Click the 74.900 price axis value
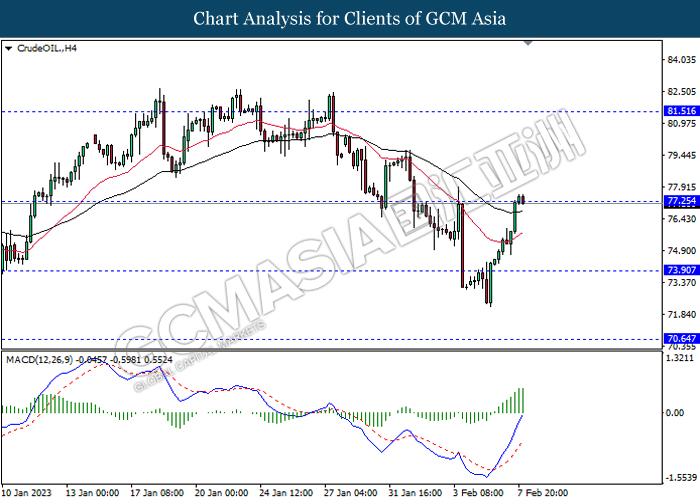The image size is (700, 500). (681, 251)
